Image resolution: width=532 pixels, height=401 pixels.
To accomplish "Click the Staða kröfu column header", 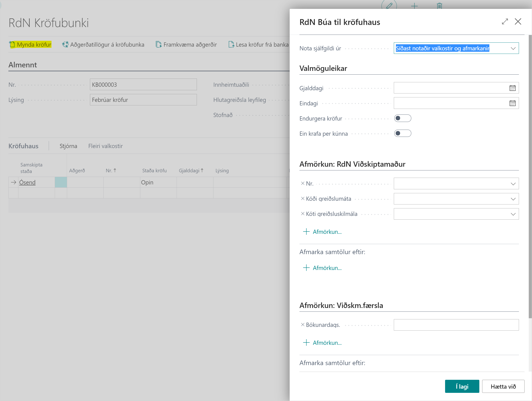I will (x=154, y=171).
